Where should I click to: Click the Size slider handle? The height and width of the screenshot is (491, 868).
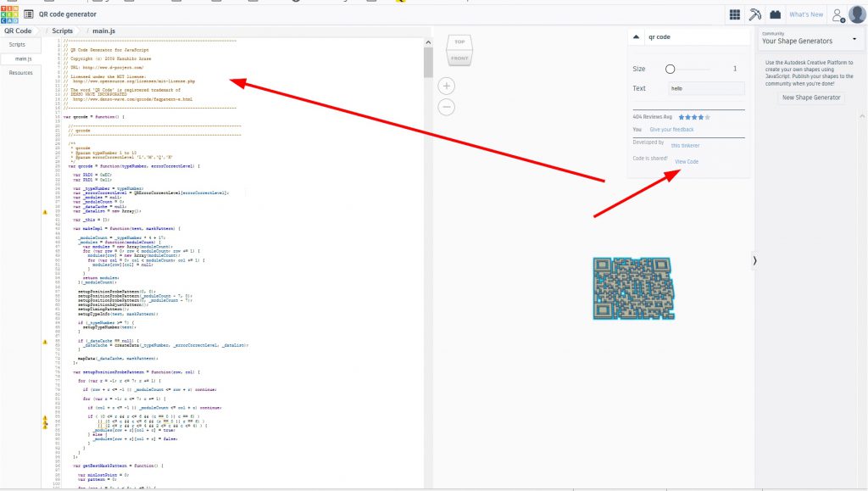(x=670, y=69)
